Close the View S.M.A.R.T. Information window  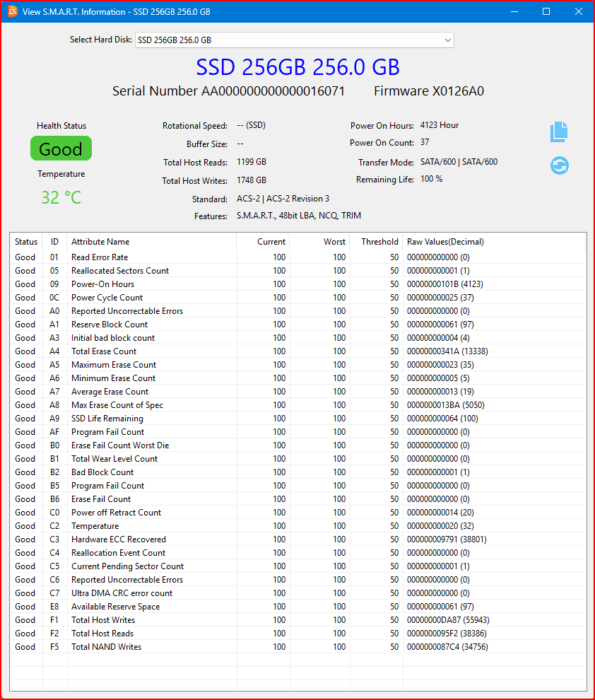(x=579, y=11)
